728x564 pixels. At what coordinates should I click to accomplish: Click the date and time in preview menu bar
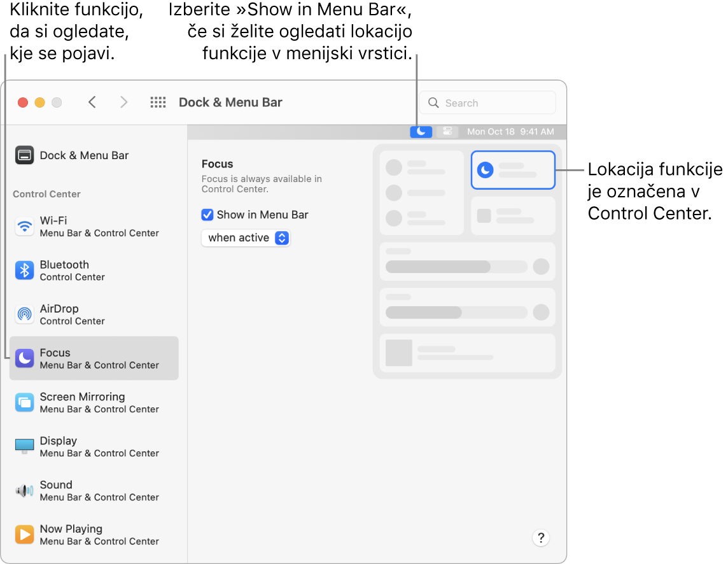coord(510,132)
